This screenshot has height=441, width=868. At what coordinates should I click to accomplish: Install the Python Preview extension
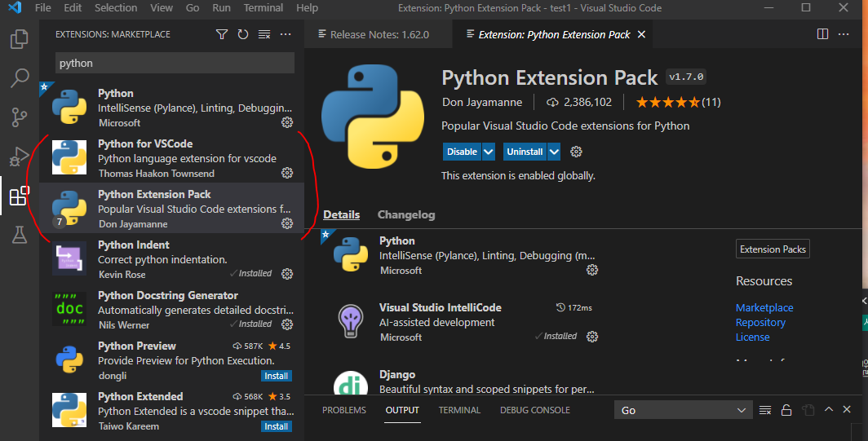tap(277, 376)
